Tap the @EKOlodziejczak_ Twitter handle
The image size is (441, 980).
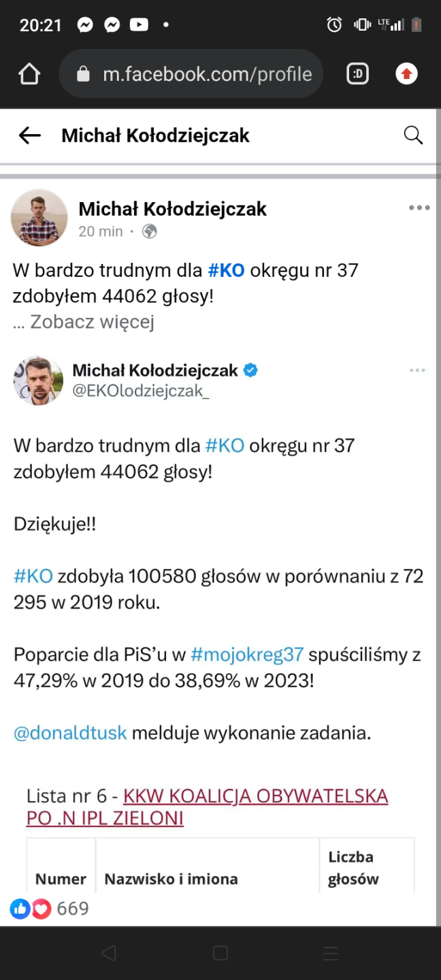141,391
